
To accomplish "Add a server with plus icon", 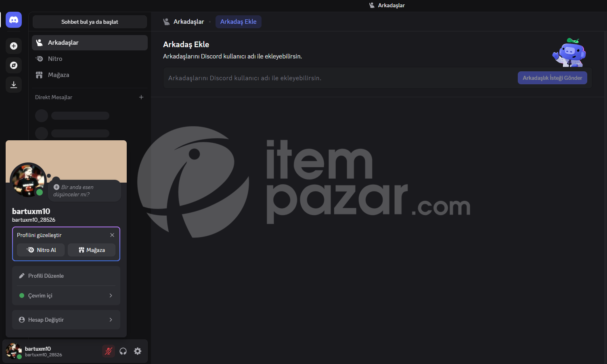I will pyautogui.click(x=14, y=46).
